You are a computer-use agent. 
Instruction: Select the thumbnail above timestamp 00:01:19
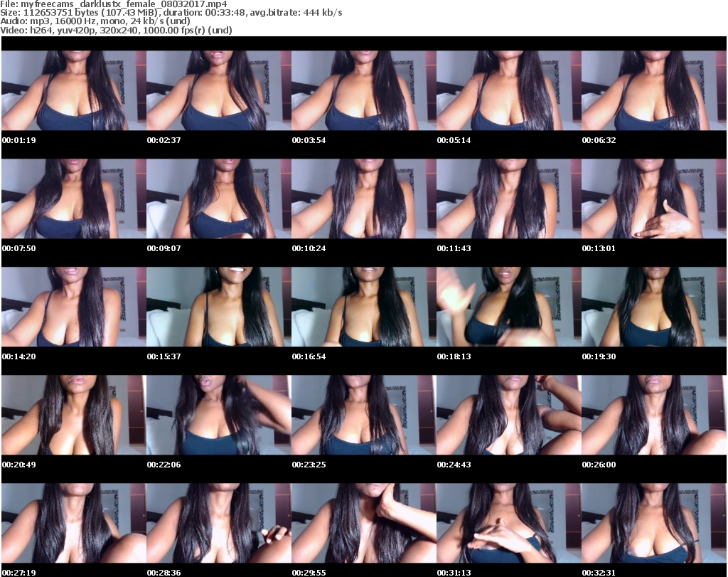click(74, 90)
